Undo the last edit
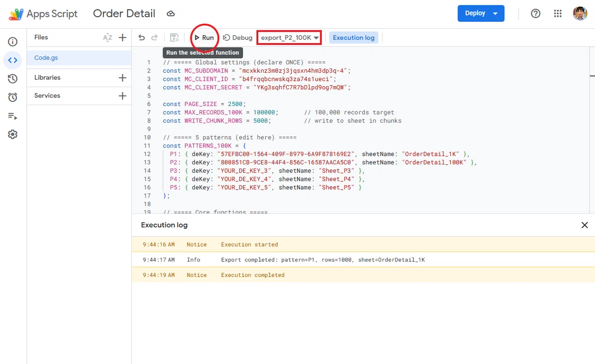The width and height of the screenshot is (595, 364). click(x=142, y=38)
